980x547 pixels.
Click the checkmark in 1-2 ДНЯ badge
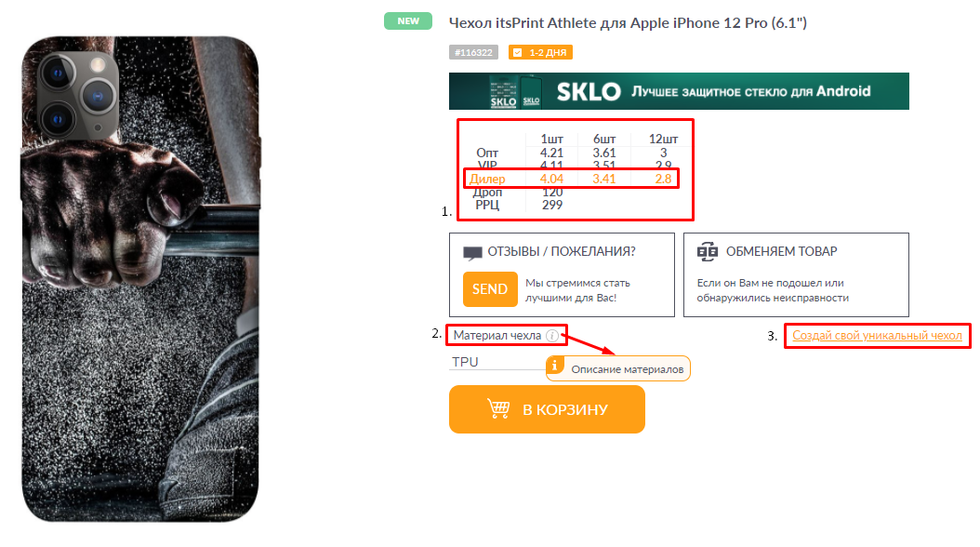coord(518,52)
